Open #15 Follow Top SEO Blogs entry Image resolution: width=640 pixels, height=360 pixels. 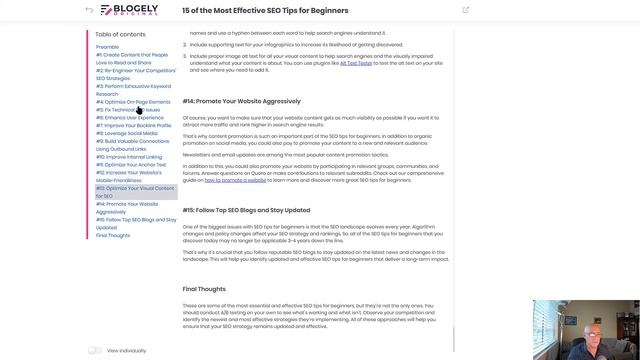[136, 224]
